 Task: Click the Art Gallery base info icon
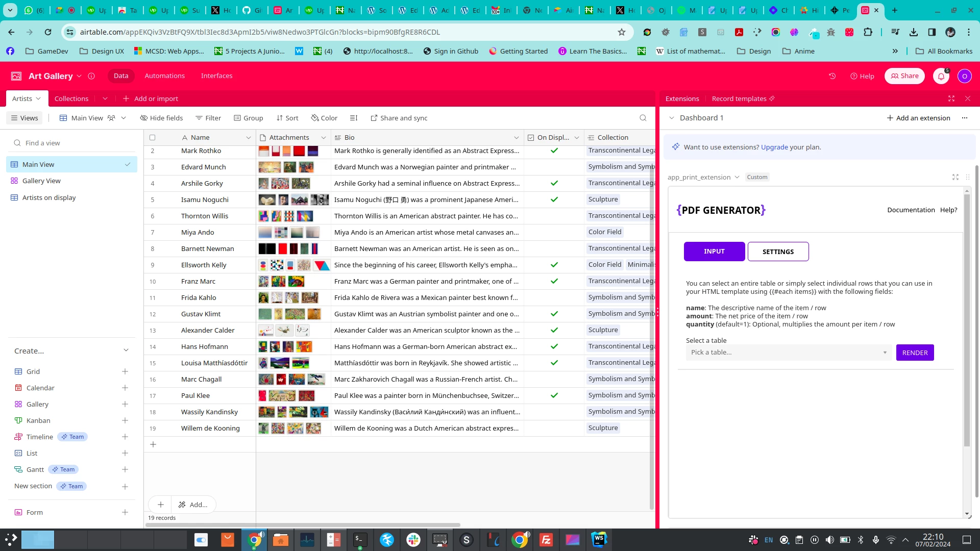pyautogui.click(x=91, y=76)
